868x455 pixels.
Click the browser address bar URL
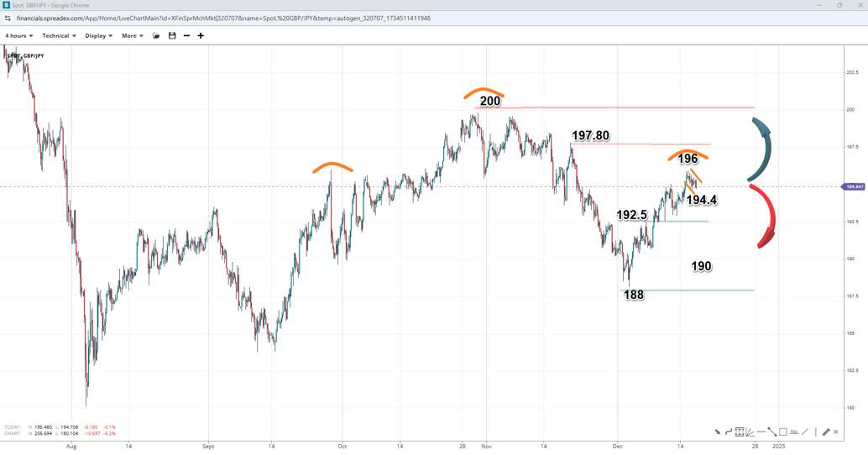coord(223,18)
